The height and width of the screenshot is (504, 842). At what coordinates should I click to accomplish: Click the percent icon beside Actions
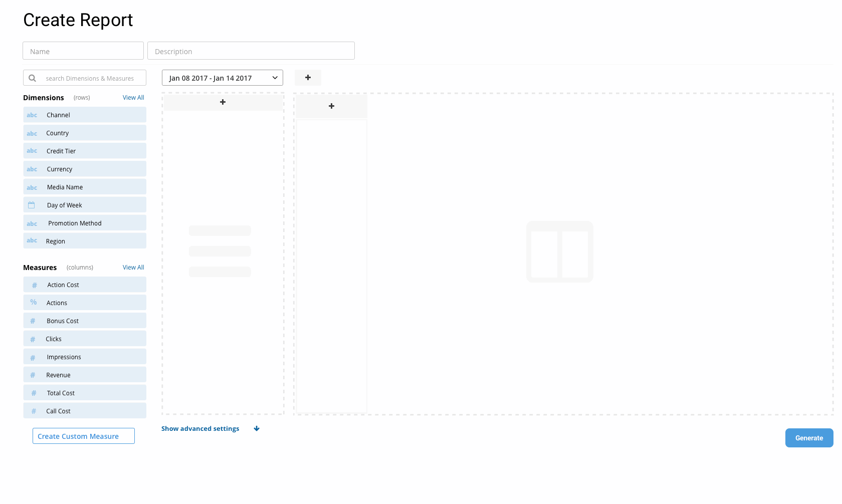(33, 303)
